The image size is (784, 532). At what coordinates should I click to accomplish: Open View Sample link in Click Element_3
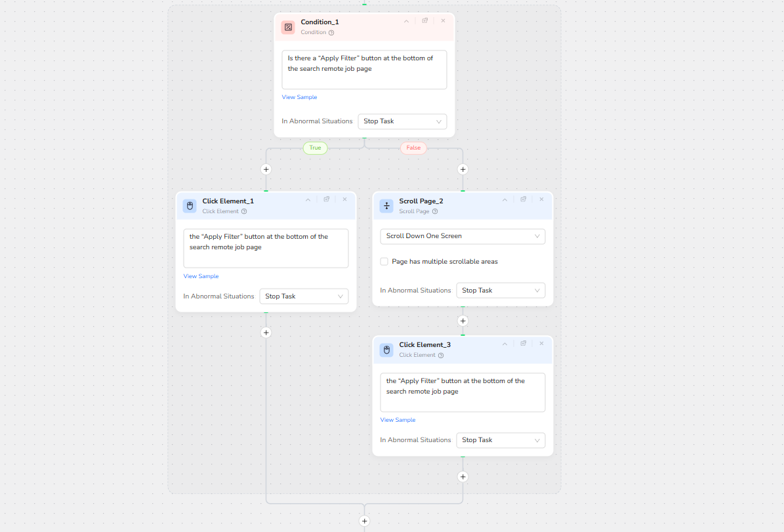[398, 420]
